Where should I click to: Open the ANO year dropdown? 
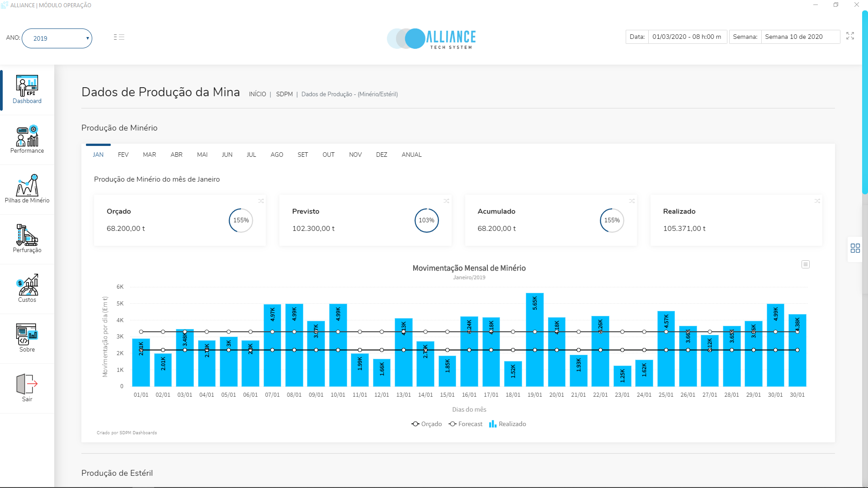[57, 38]
